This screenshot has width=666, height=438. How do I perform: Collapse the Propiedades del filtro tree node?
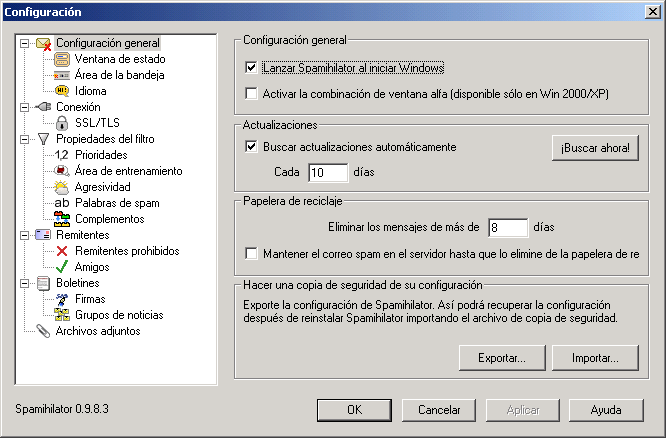(24, 139)
